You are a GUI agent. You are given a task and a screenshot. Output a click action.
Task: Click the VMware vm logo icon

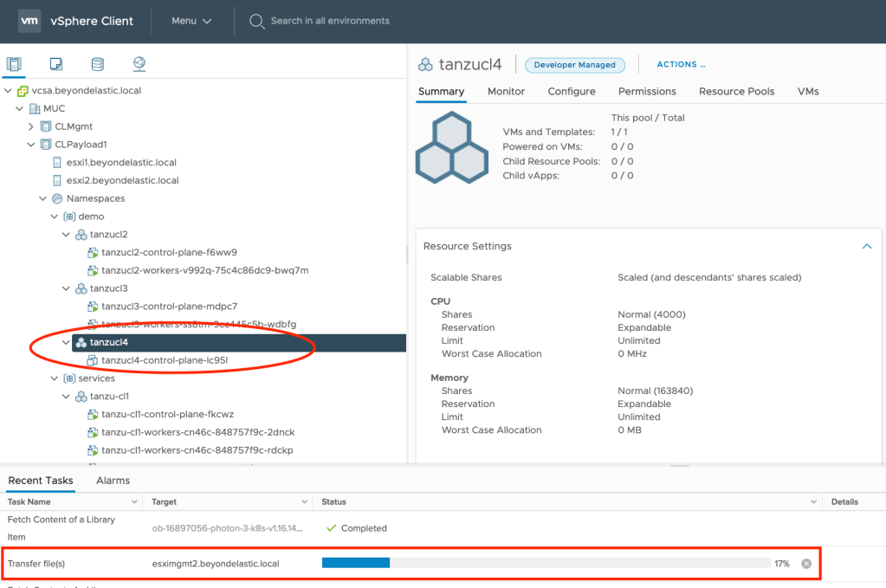pos(29,21)
